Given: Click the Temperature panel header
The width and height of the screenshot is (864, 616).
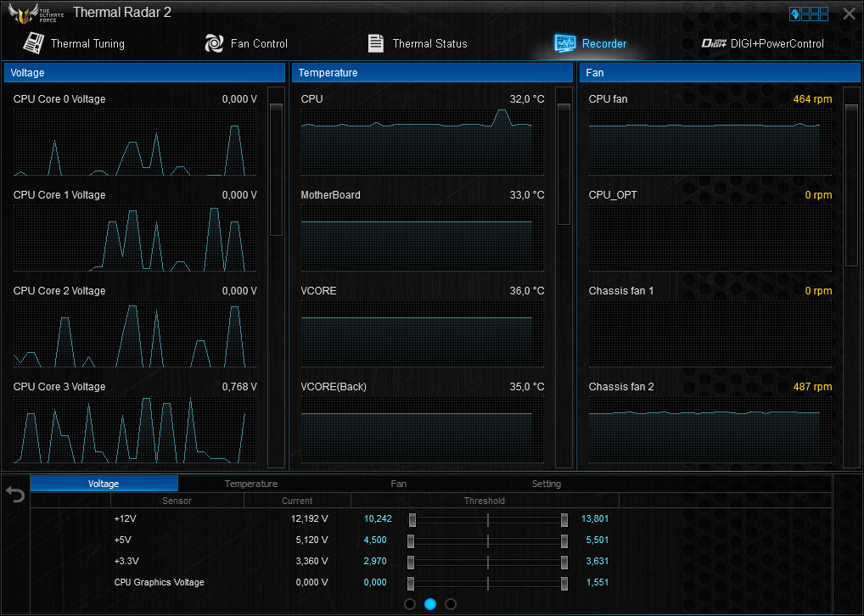Looking at the screenshot, I should pyautogui.click(x=432, y=73).
